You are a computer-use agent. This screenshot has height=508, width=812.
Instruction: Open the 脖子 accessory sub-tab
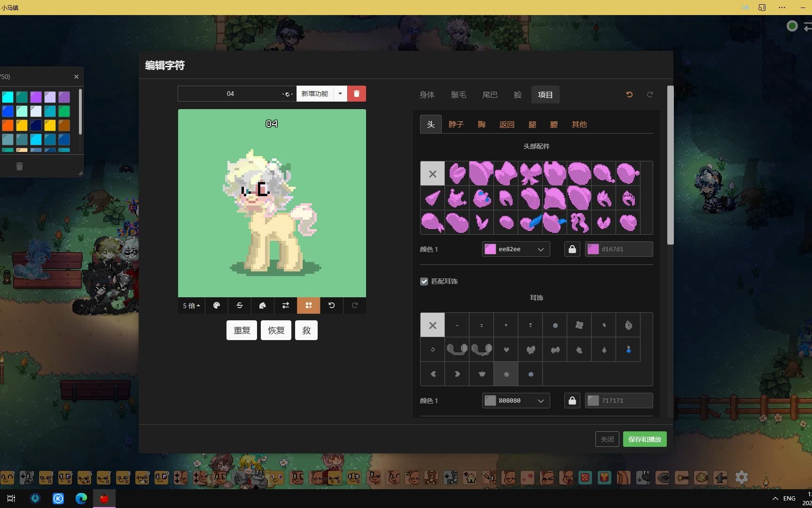point(456,124)
